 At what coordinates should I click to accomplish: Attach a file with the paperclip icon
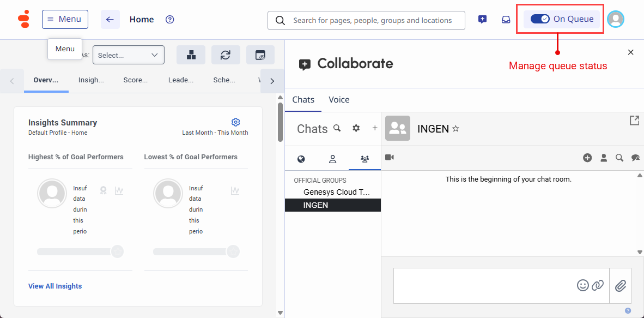pyautogui.click(x=621, y=285)
